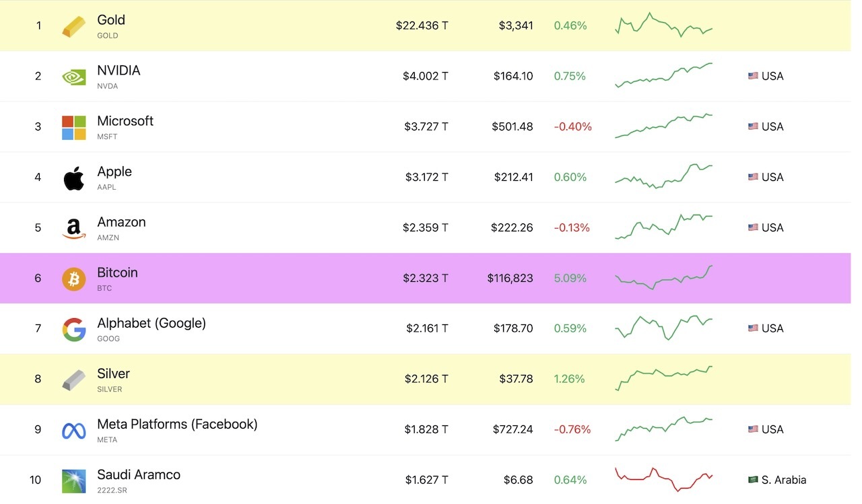
Task: Click the USA flag in Meta row
Action: tap(753, 429)
